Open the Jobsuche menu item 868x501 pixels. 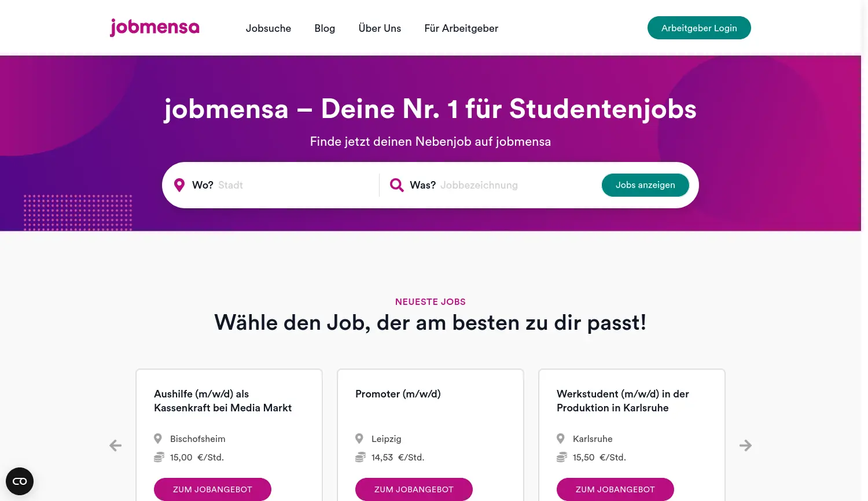[x=269, y=28]
